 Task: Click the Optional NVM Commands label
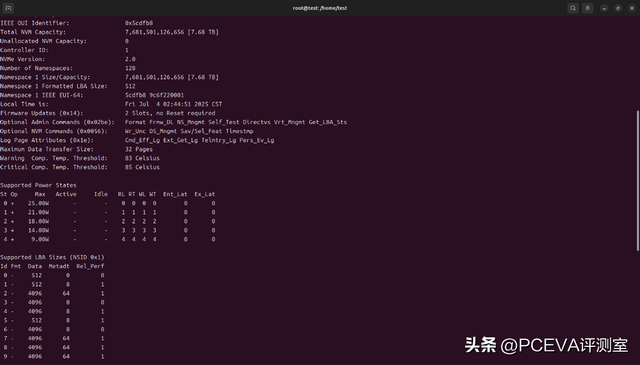pyautogui.click(x=54, y=131)
